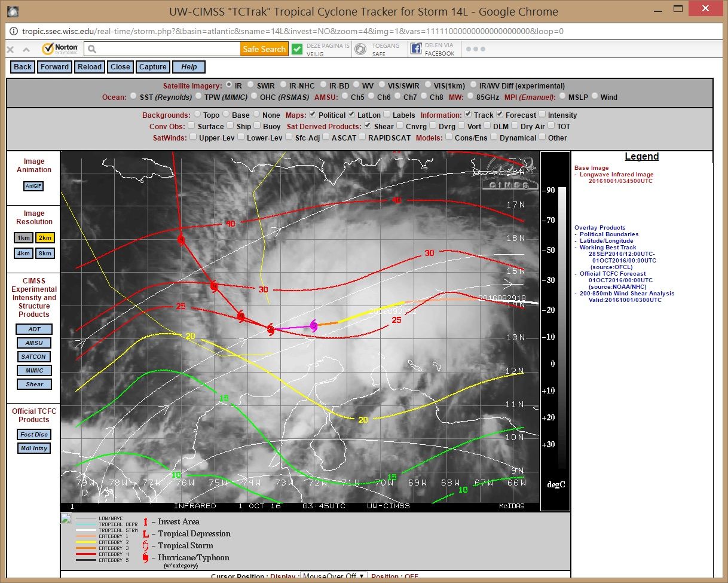
Task: Select the 1km image resolution button
Action: tap(24, 237)
